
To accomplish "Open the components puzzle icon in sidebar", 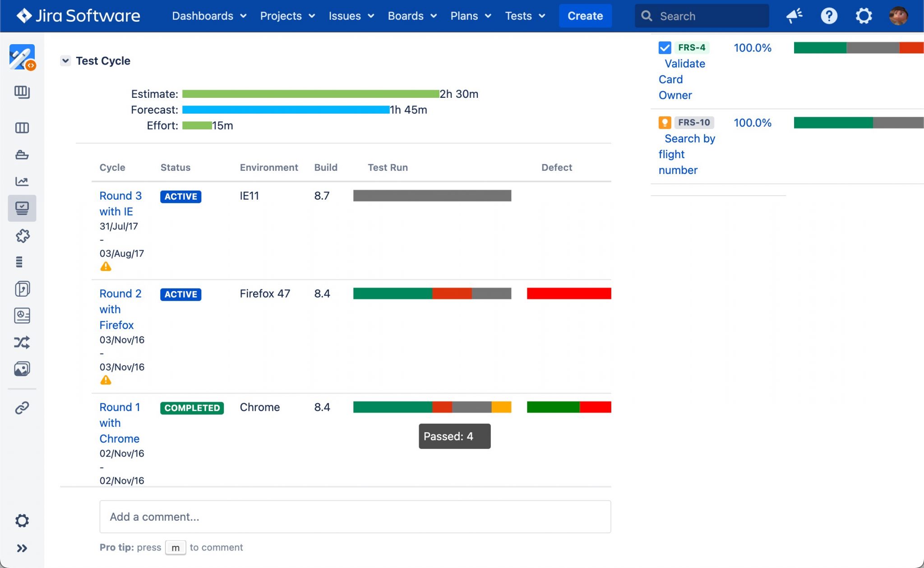I will [22, 235].
